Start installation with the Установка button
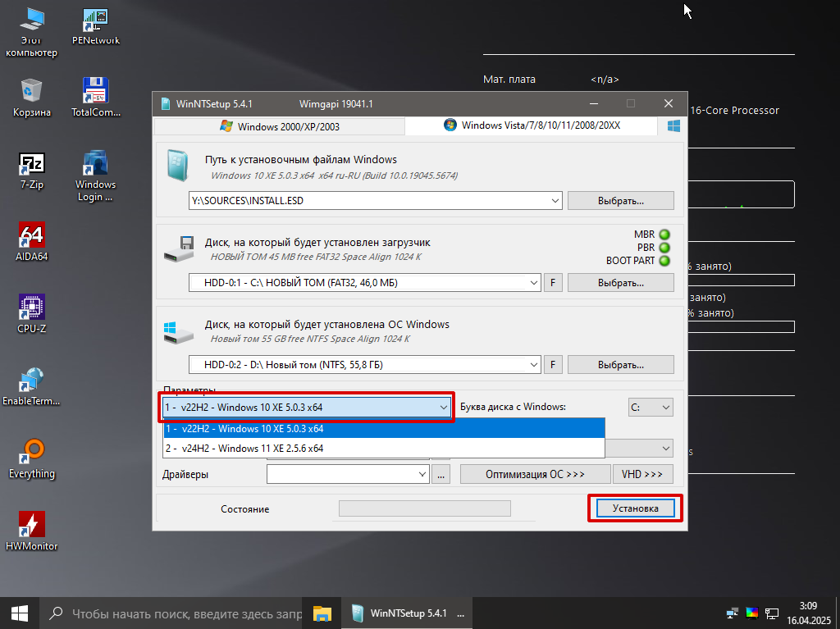Image resolution: width=840 pixels, height=629 pixels. coord(636,508)
